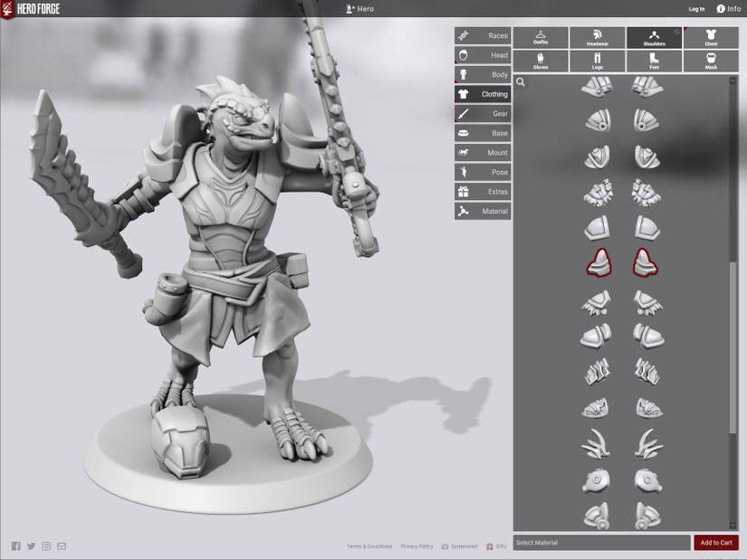This screenshot has width=747, height=560.
Task: Open the Instagram page icon
Action: point(46,546)
